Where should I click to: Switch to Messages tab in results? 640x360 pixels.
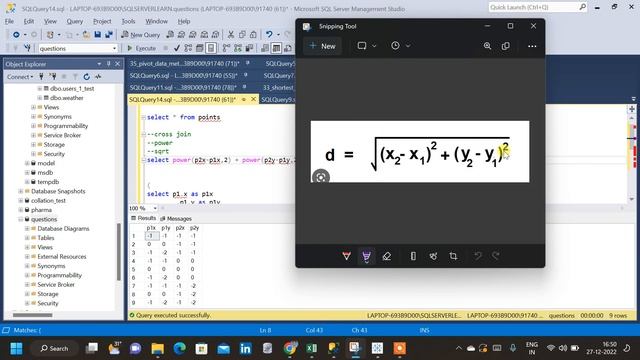[x=176, y=219]
